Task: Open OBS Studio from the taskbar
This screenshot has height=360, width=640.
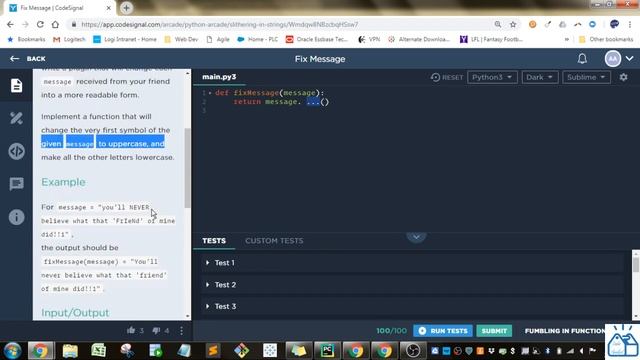Action: (x=413, y=350)
